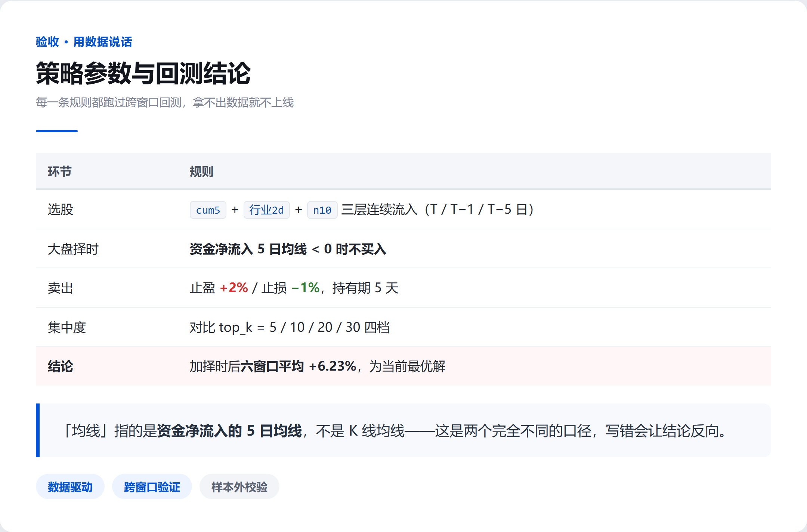Click the 选股 row label
Image resolution: width=807 pixels, height=532 pixels.
[61, 210]
